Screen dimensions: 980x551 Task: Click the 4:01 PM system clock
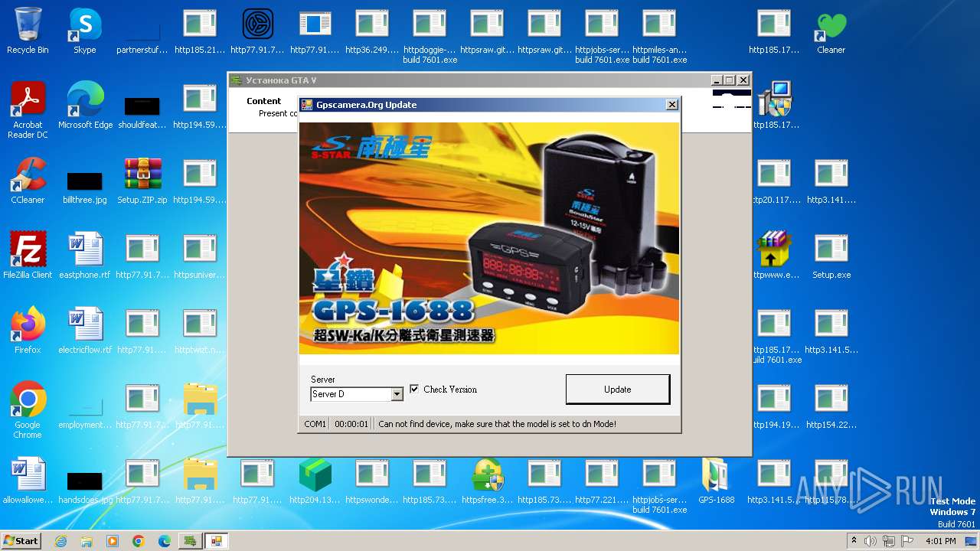coord(940,540)
